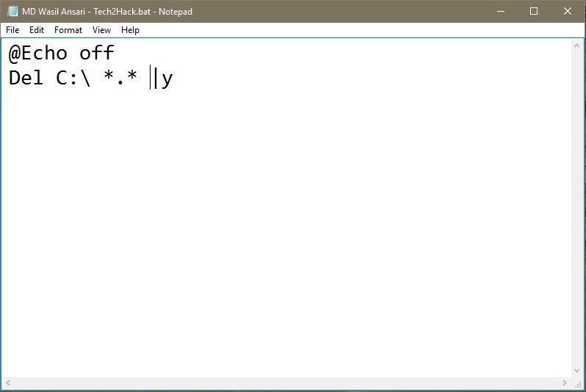586x392 pixels.
Task: Click the window title 'Tech2Hack.bat - Notepad'
Action: [142, 12]
